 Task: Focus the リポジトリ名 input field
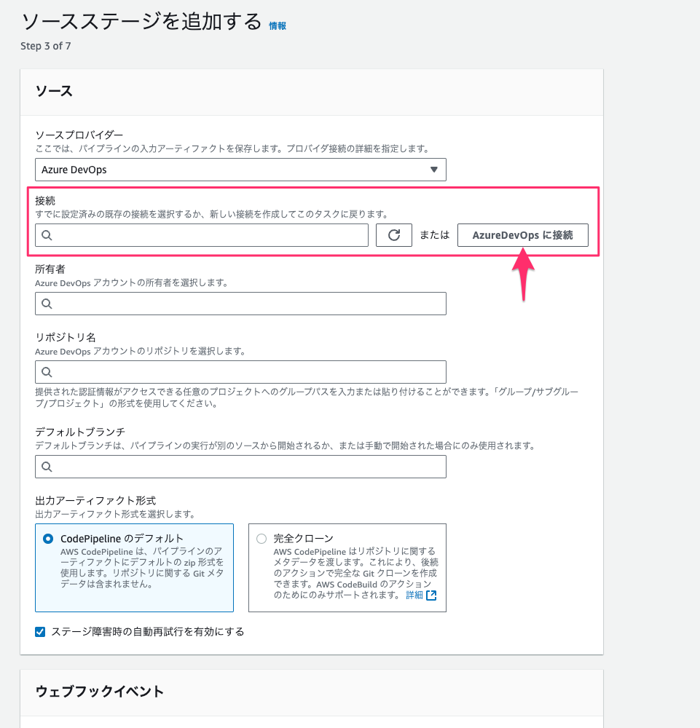pyautogui.click(x=240, y=372)
